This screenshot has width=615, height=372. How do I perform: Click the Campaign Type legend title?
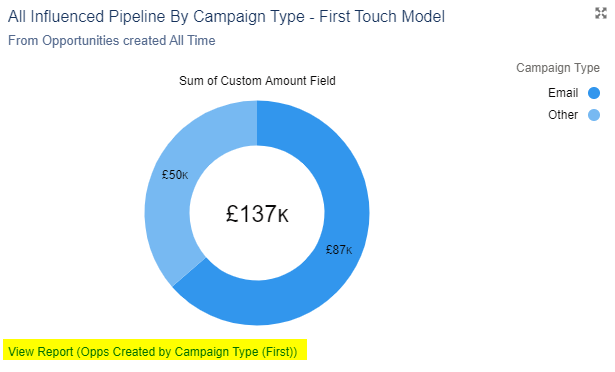tap(558, 68)
